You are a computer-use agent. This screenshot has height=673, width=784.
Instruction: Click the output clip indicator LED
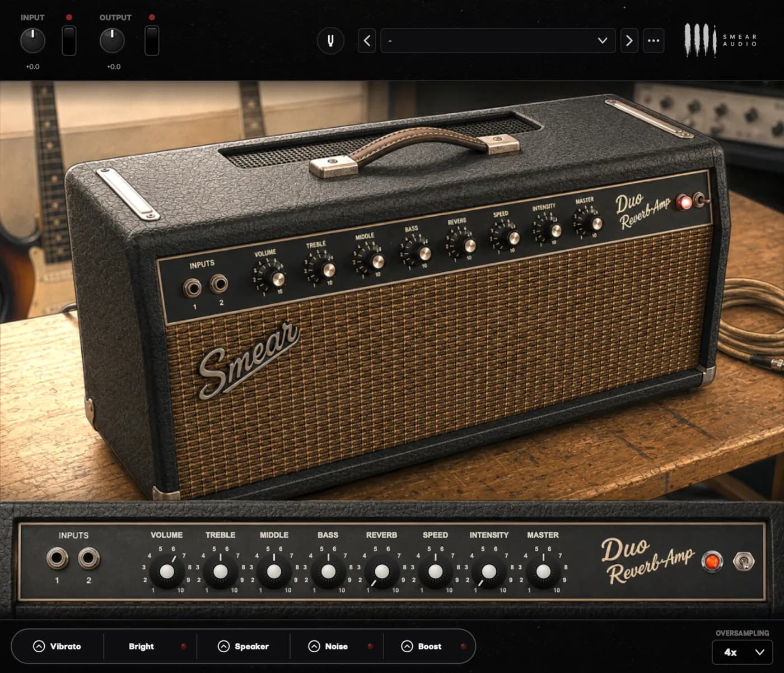tap(152, 17)
